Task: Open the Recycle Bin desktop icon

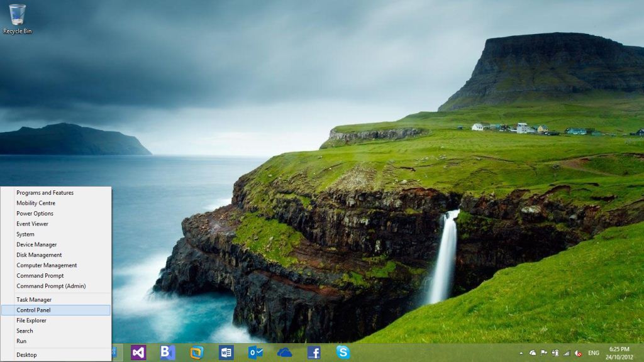Action: click(x=17, y=19)
